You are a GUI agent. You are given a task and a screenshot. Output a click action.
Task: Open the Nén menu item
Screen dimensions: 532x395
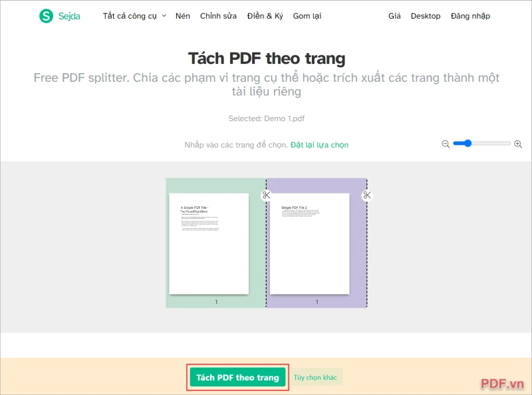tap(182, 16)
